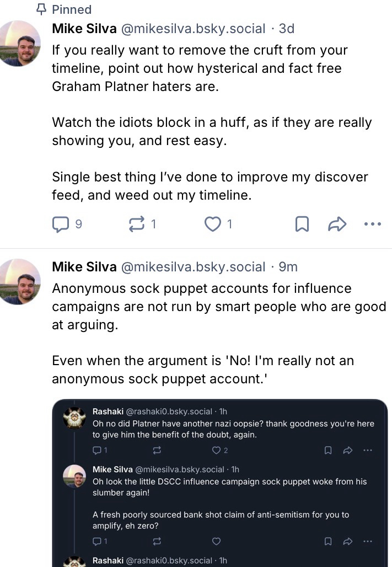Screen dimensions: 392x567
Task: Click Mike Silva's avatar on the pinned post
Action: [x=20, y=43]
